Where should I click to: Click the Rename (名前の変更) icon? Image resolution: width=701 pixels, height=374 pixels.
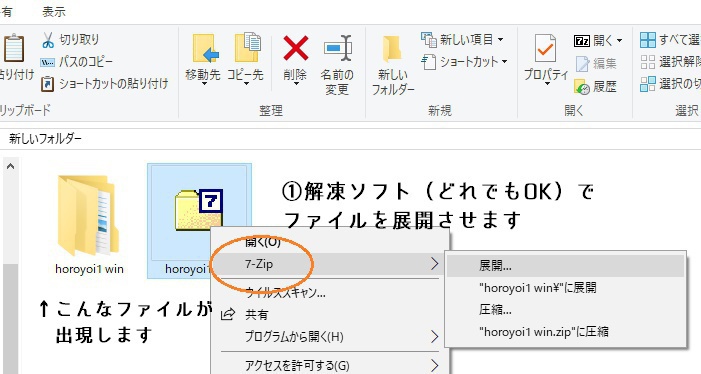click(x=338, y=48)
